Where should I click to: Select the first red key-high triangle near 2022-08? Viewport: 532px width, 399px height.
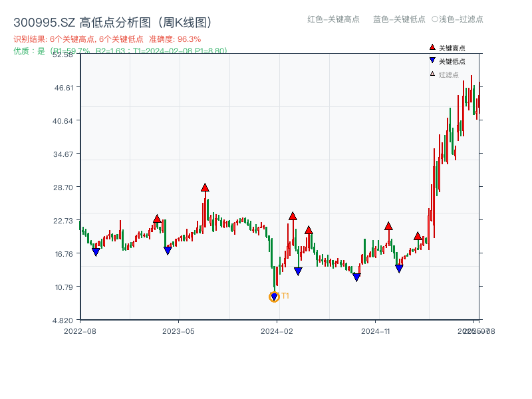tap(156, 217)
